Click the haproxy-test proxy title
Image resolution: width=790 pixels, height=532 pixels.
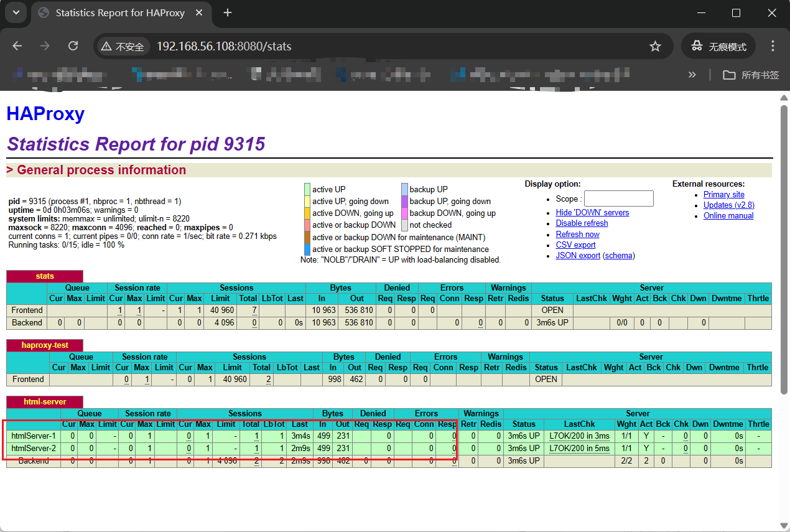point(45,345)
